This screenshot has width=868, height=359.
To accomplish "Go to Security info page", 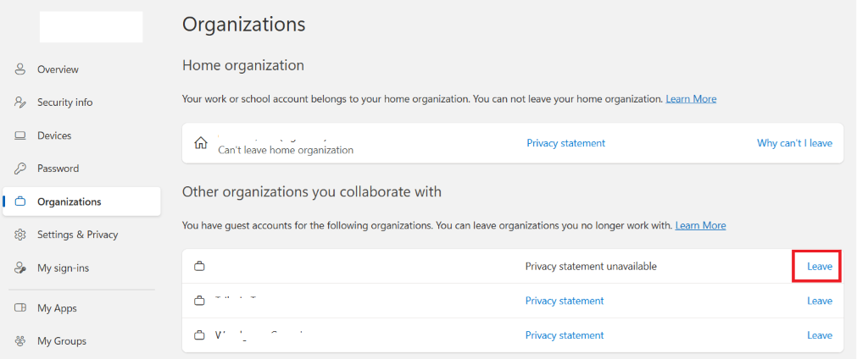I will click(x=64, y=102).
